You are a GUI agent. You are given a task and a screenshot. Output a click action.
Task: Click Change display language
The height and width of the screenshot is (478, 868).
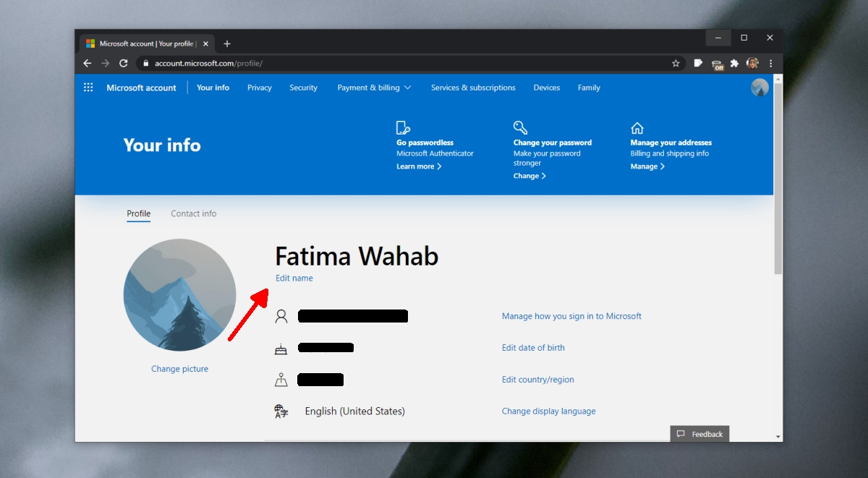tap(549, 411)
